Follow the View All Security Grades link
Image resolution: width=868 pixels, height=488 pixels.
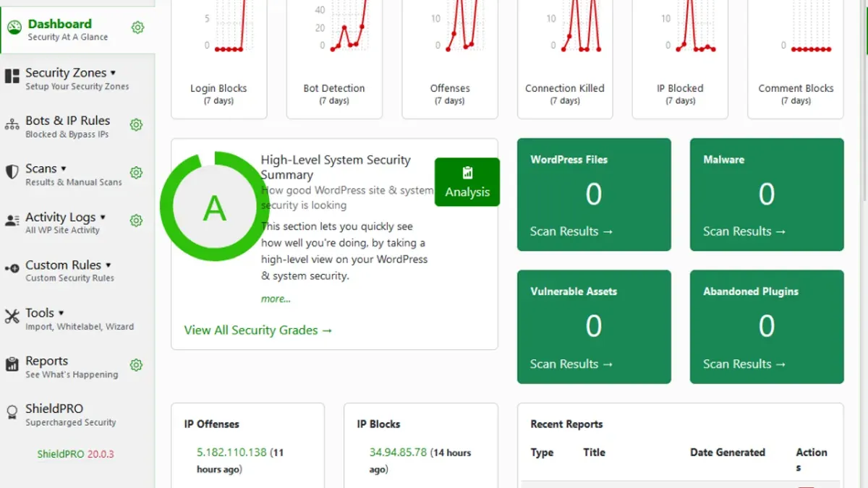258,330
